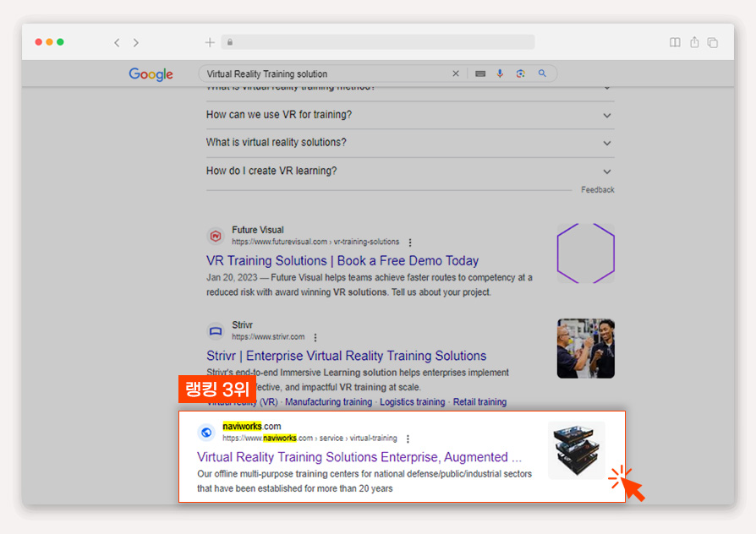
Task: Open "Strivr | Enterprise Virtual Reality Training Solutions"
Action: pyautogui.click(x=346, y=356)
